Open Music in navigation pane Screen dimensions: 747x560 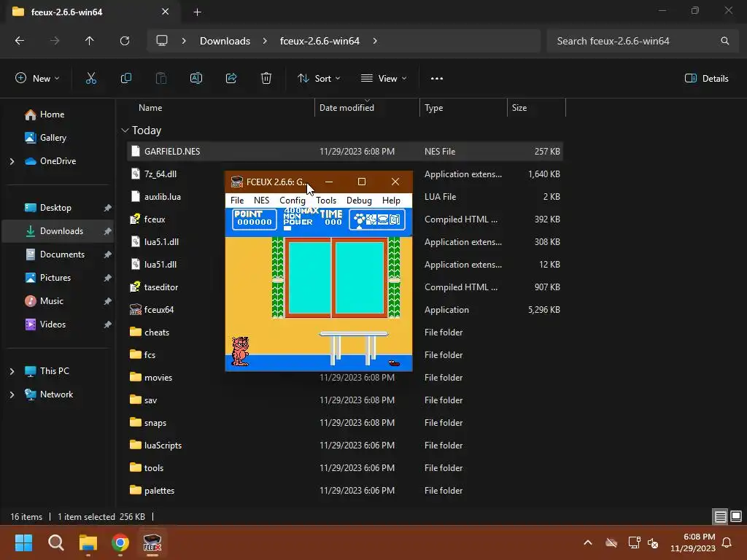pos(52,301)
